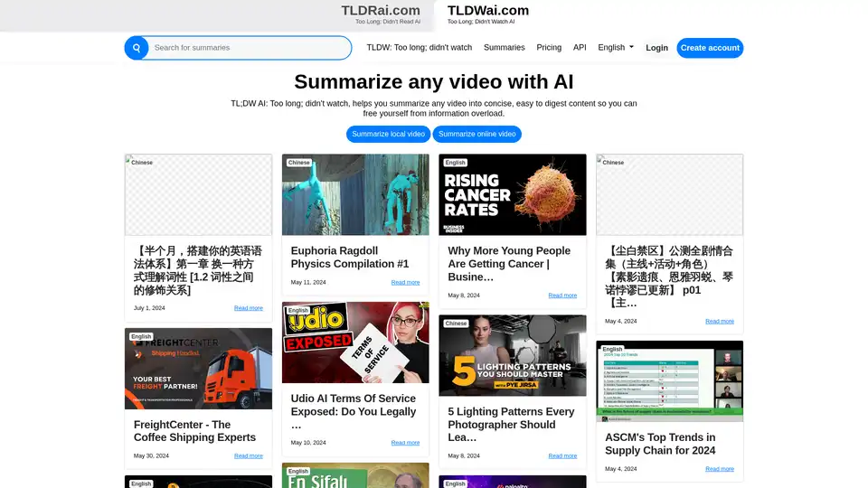The image size is (868, 488).
Task: Open the Rising Cancer Rates video thumbnail
Action: coord(513,194)
